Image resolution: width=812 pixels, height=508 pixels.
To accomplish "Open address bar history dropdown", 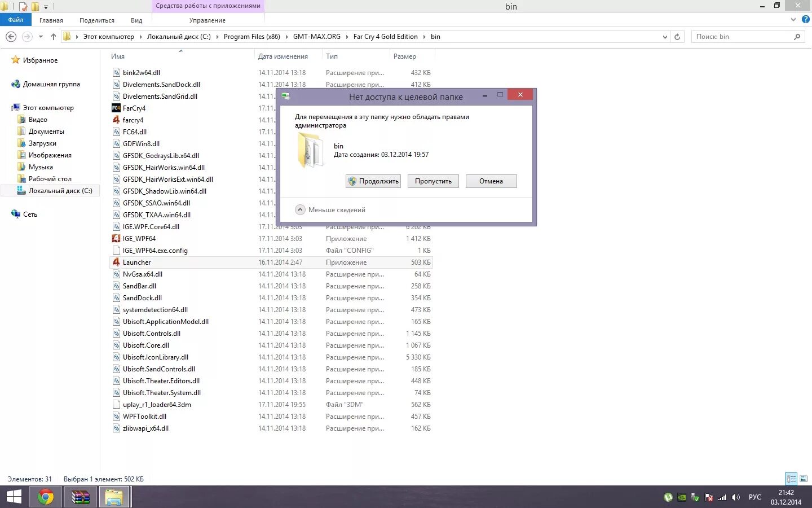I will pyautogui.click(x=665, y=37).
